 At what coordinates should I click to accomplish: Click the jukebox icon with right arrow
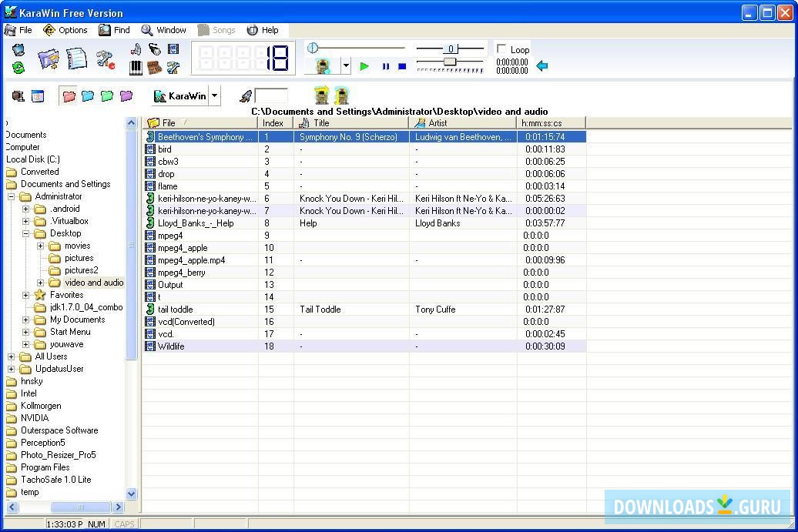click(x=322, y=95)
